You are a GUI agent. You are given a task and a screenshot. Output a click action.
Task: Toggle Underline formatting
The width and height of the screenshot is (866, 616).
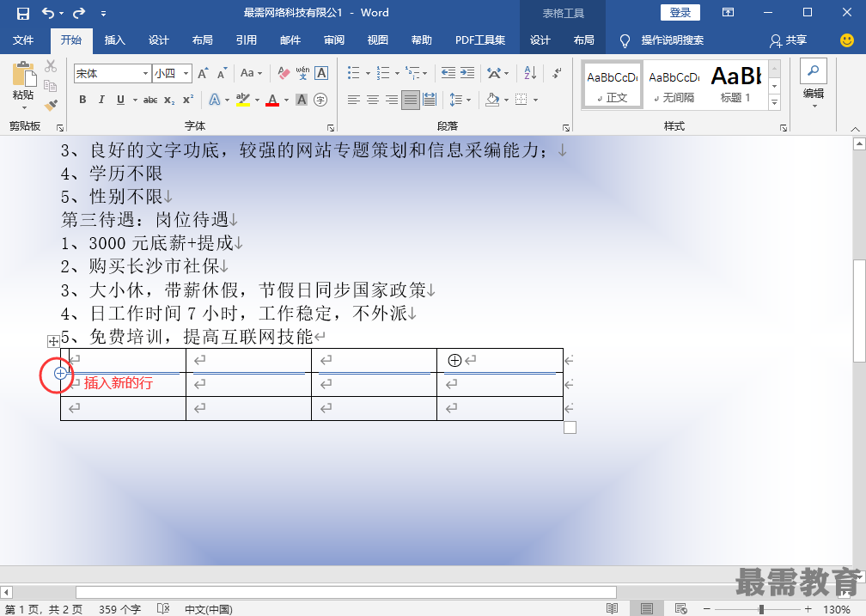pos(120,100)
